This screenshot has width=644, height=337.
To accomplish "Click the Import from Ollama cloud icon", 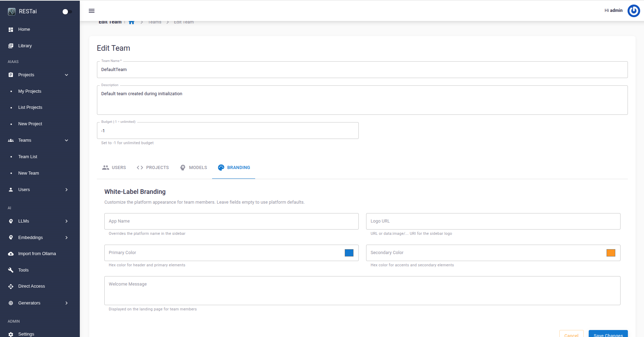I will coord(11,254).
